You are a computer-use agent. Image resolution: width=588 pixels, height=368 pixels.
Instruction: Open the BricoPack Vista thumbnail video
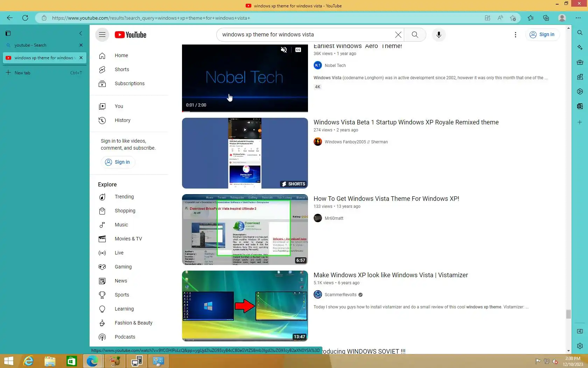pyautogui.click(x=245, y=230)
